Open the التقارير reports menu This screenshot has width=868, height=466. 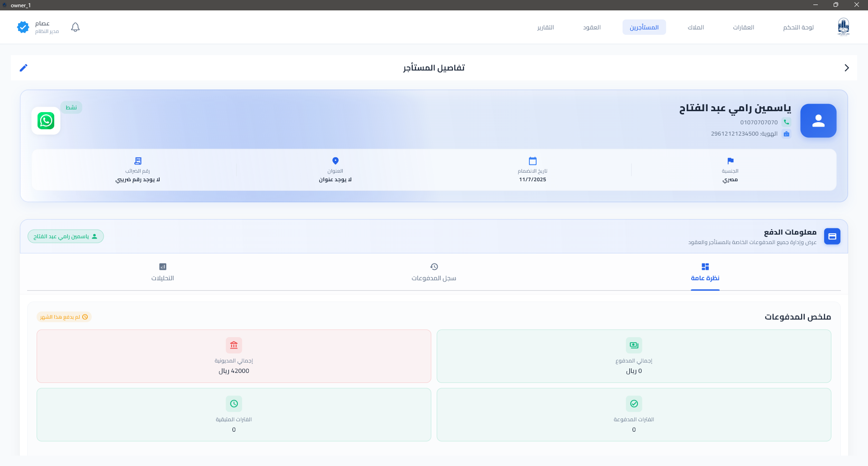(x=546, y=27)
